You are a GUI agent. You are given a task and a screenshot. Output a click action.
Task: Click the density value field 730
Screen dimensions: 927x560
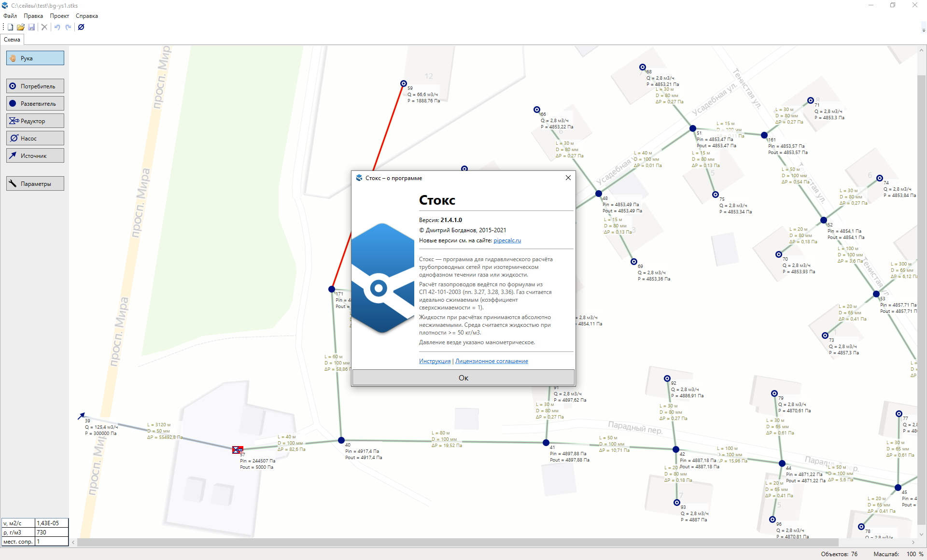click(51, 532)
